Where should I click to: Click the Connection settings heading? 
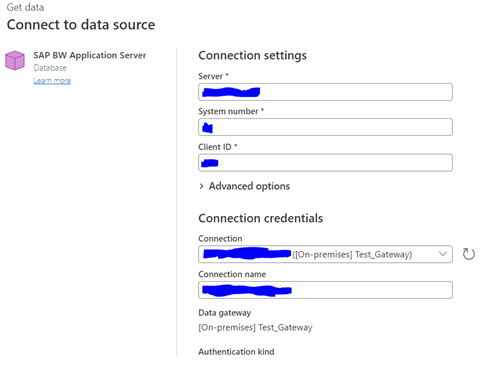click(252, 55)
